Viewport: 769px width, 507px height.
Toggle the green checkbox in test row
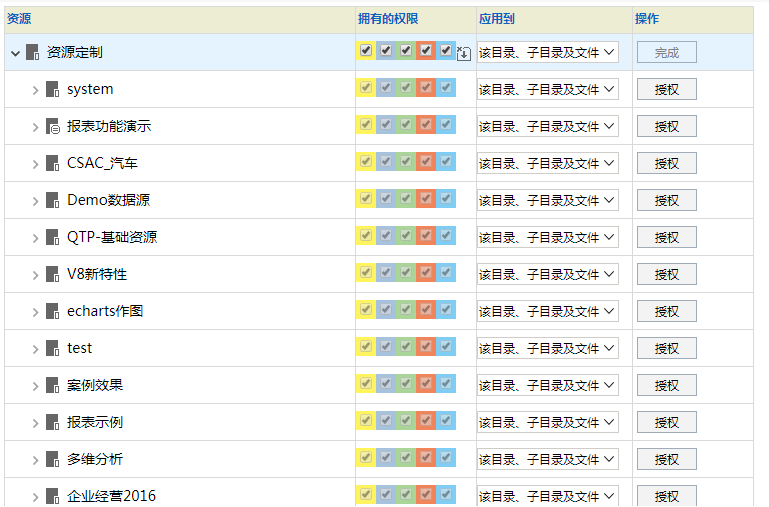(x=406, y=346)
